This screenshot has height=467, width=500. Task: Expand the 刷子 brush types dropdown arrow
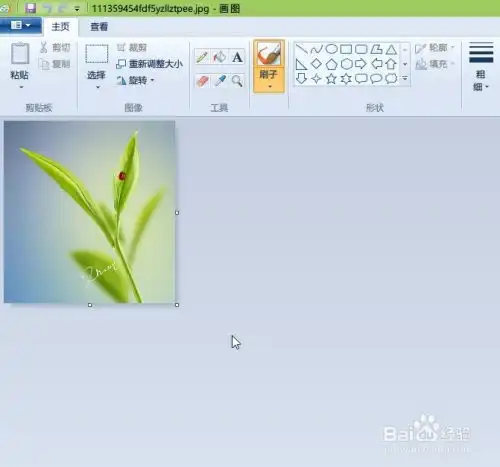[x=269, y=87]
